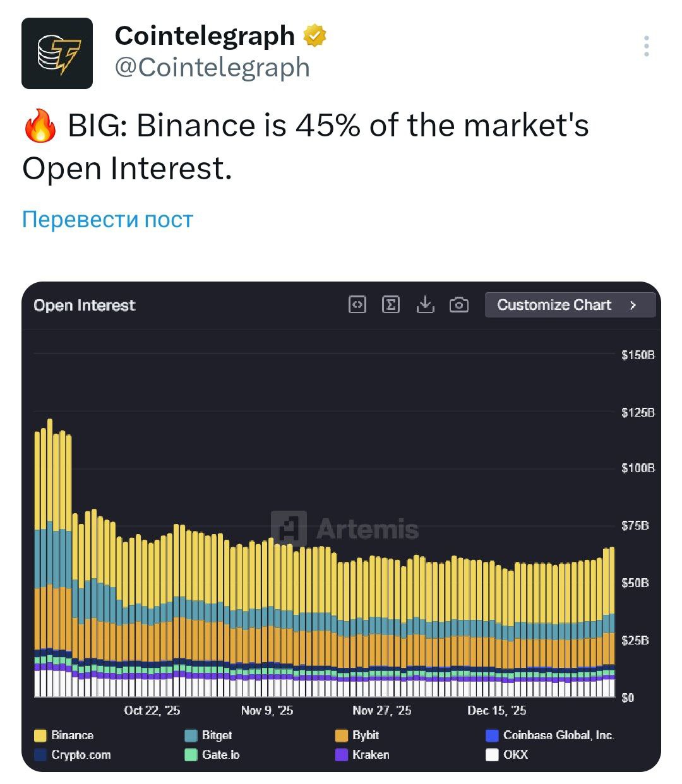
Task: Toggle the Bitget series in the legend
Action: pyautogui.click(x=216, y=735)
